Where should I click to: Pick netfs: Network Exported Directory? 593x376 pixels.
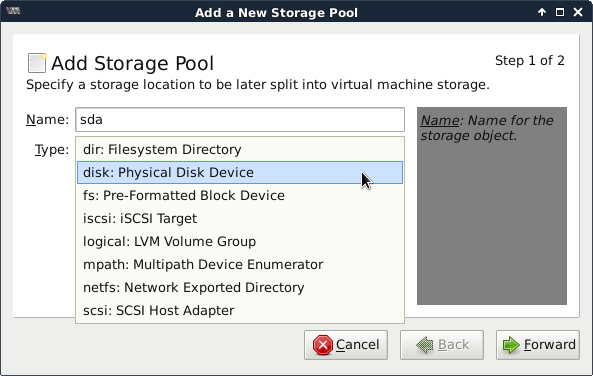point(240,287)
